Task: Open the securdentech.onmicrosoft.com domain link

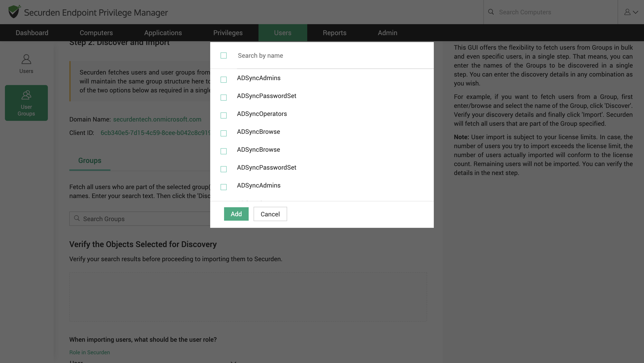Action: click(157, 119)
